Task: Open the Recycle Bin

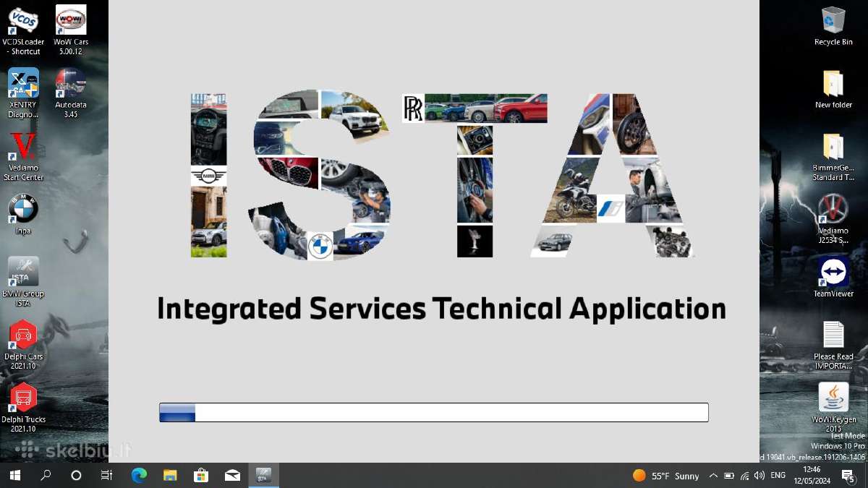Action: coord(833,26)
